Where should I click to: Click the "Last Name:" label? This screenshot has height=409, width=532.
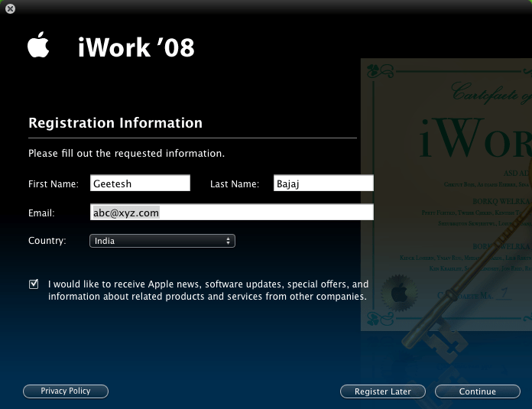pos(235,184)
